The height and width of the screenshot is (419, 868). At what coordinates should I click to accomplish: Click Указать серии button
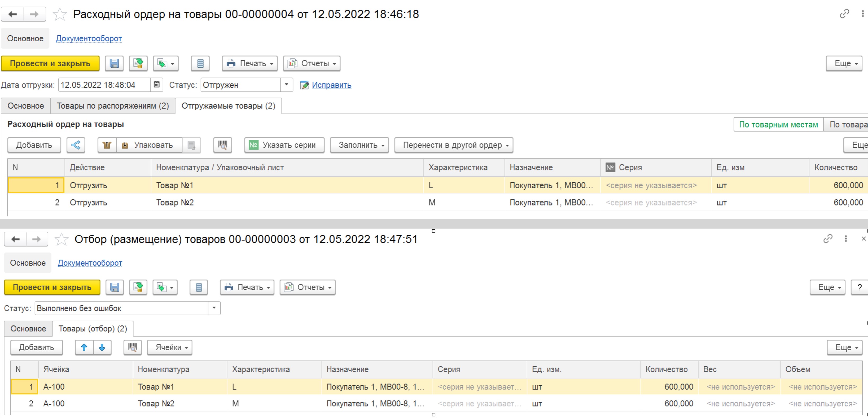(x=284, y=145)
